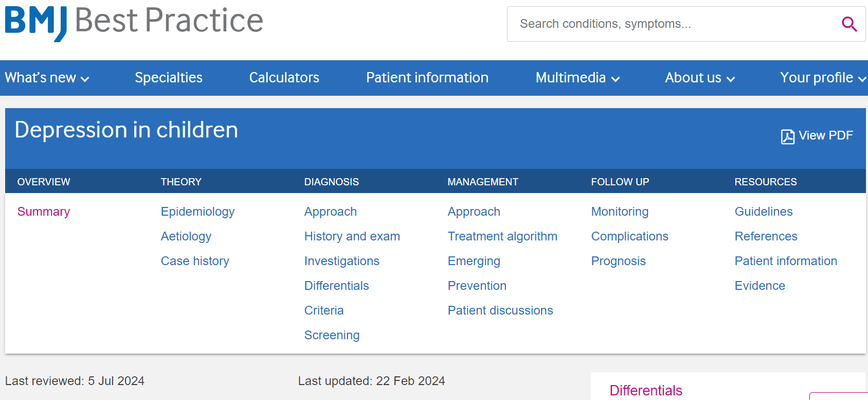
Task: Click the View PDF document icon
Action: 787,136
